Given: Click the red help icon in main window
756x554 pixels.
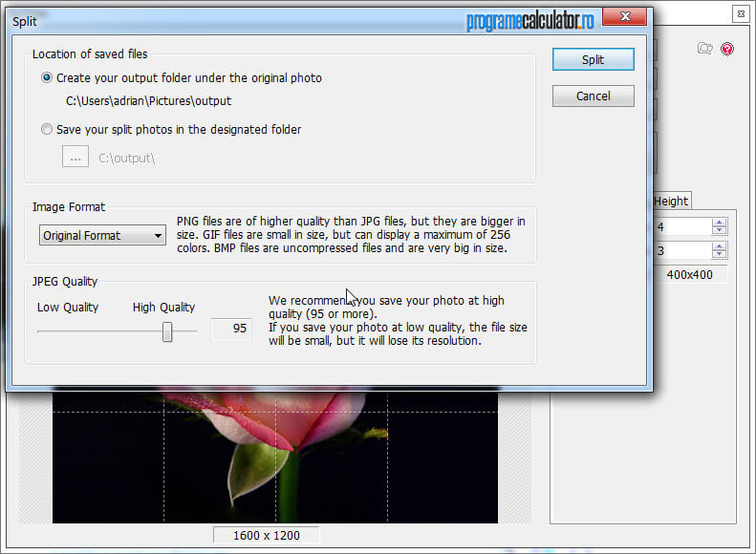Looking at the screenshot, I should point(727,49).
